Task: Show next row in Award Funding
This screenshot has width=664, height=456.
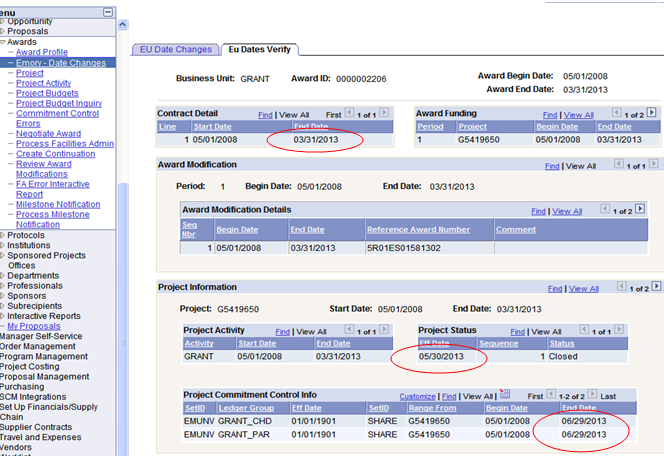Action: pos(651,113)
